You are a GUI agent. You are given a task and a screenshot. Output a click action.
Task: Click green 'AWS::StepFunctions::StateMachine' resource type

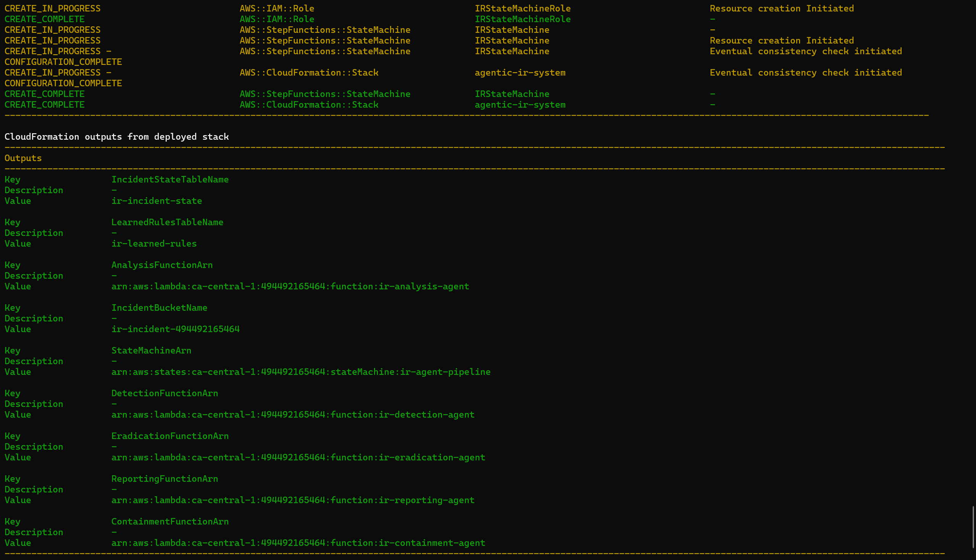[325, 94]
